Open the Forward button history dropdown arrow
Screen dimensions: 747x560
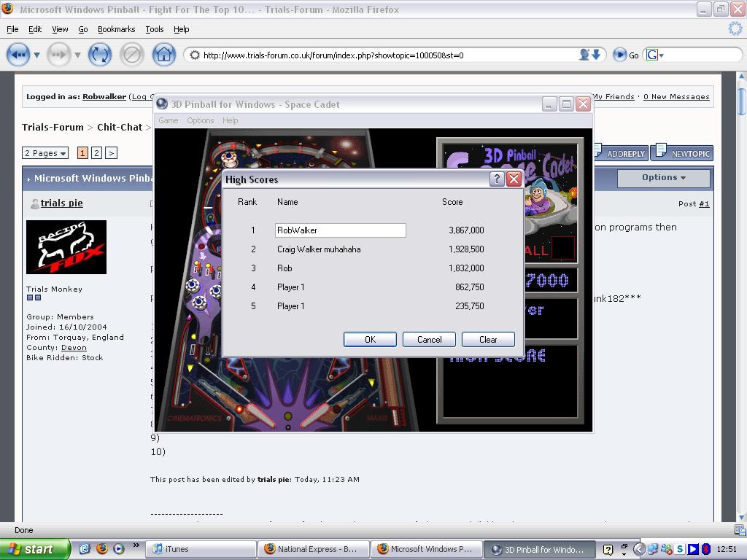(77, 55)
